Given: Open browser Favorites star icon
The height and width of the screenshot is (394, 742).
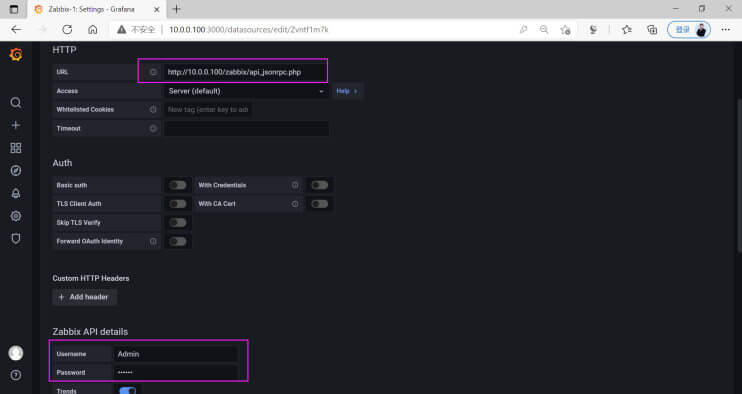Looking at the screenshot, I should click(627, 29).
